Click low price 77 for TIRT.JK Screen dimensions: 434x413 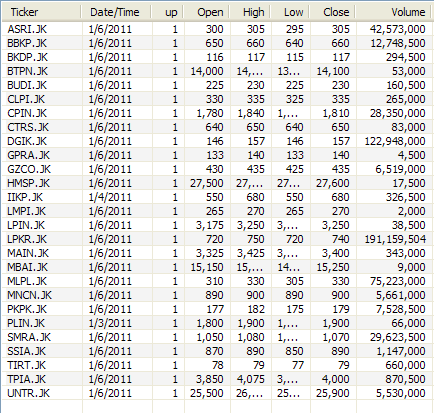[298, 365]
